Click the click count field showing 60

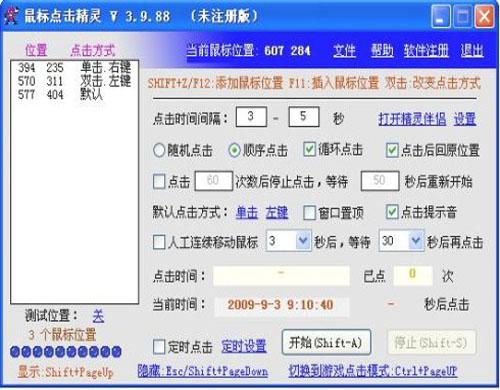point(213,181)
